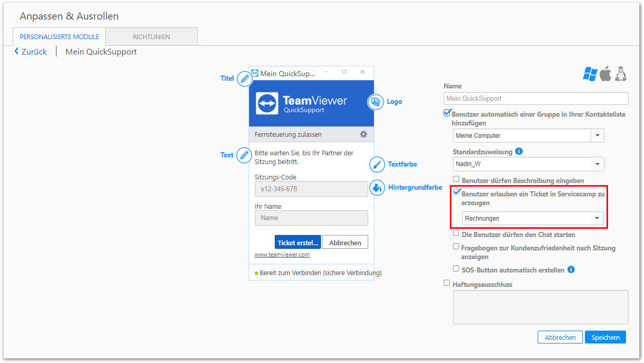Expand the Rechnungen Servicecamp dropdown

tap(533, 219)
